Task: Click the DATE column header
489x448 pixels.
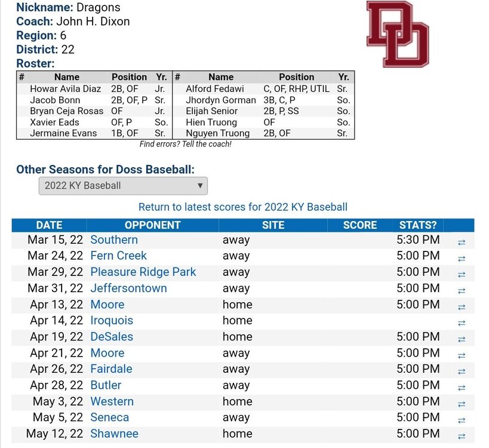Action: (50, 225)
